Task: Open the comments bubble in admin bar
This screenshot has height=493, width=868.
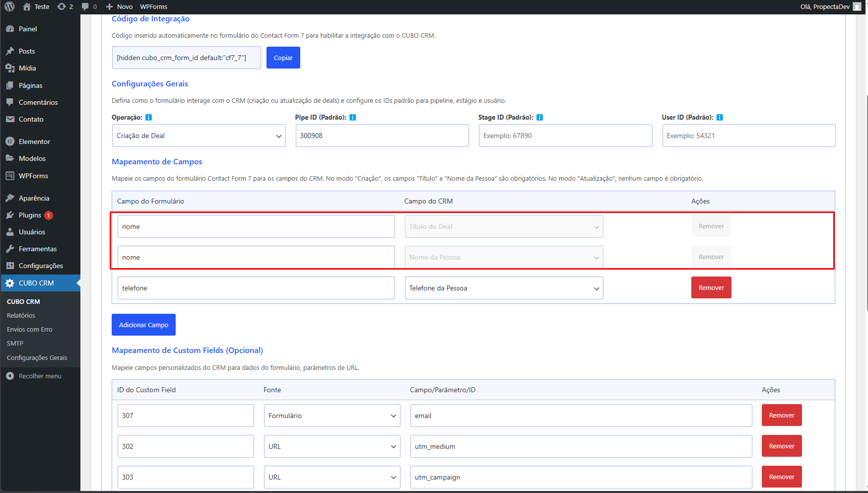Action: tap(85, 6)
